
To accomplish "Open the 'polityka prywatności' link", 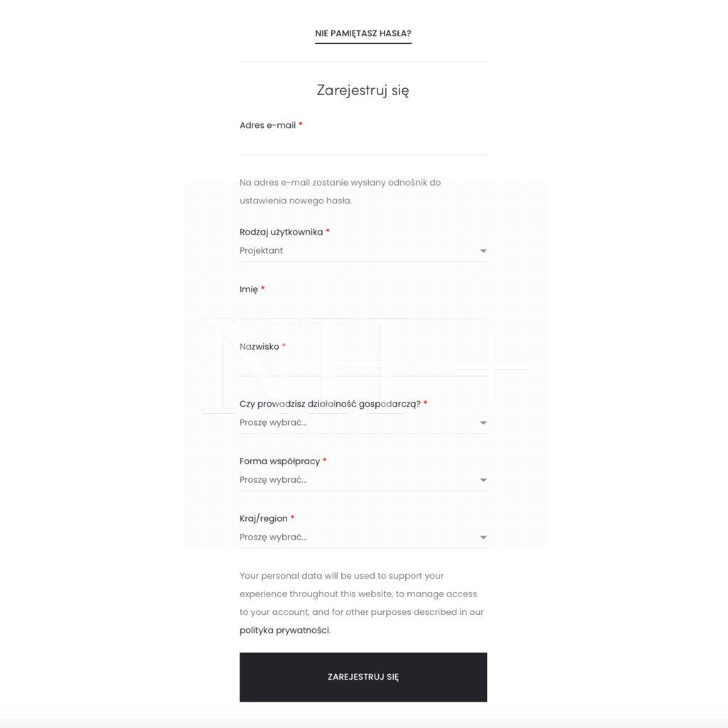I will [284, 630].
